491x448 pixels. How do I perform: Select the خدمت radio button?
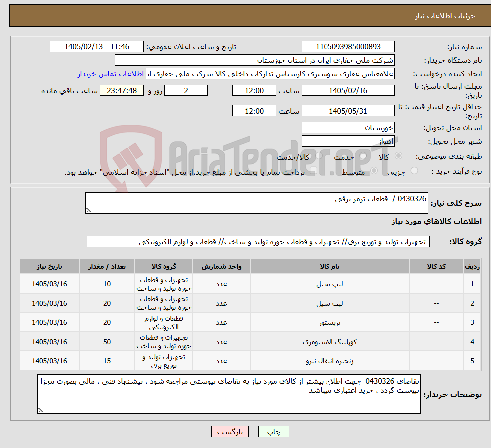tap(363, 155)
